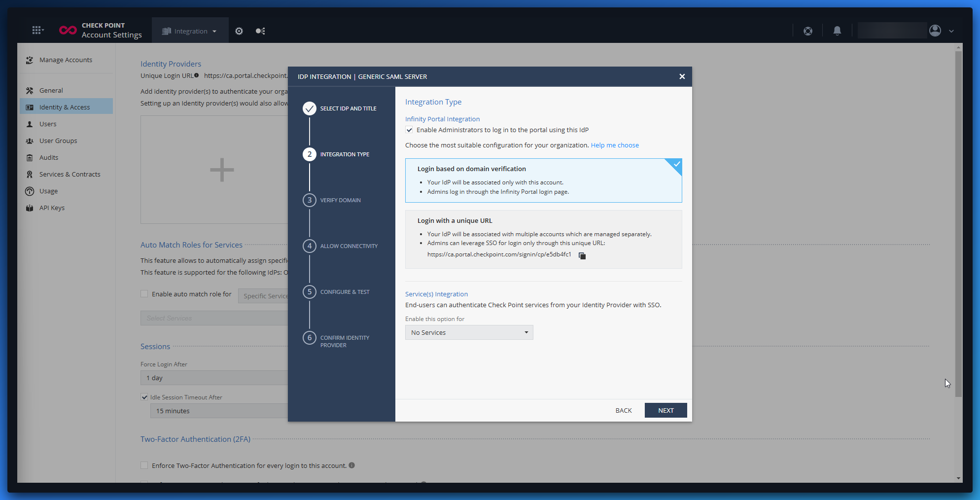980x500 pixels.
Task: Click the Integration icon in the top tab
Action: (167, 31)
